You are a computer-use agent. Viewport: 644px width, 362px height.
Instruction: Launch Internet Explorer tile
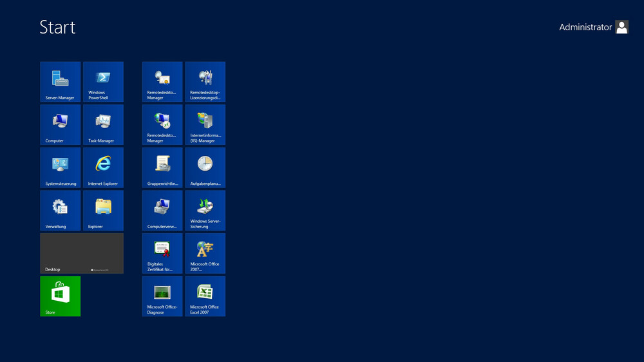click(x=103, y=167)
